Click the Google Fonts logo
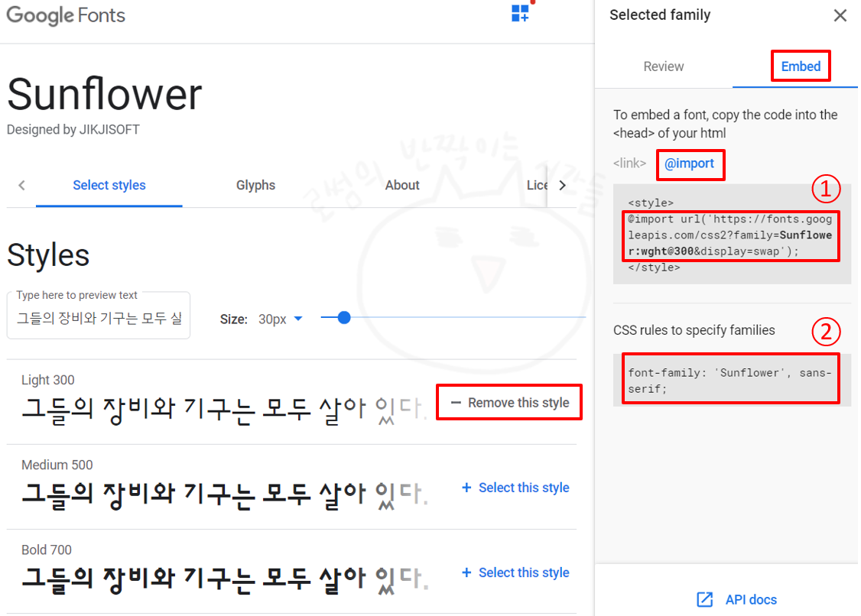The image size is (861, 616). click(66, 15)
